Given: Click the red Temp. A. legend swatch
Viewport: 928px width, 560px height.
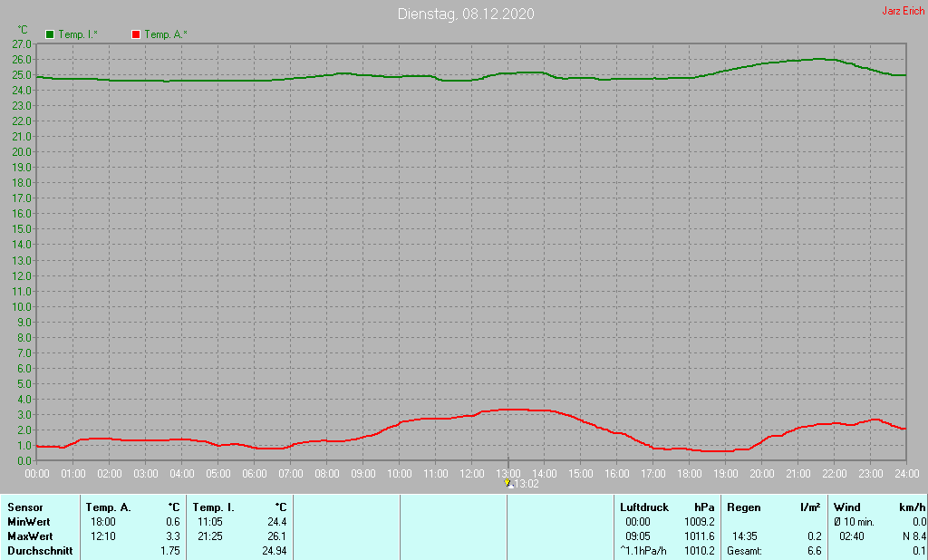Looking at the screenshot, I should (x=136, y=34).
